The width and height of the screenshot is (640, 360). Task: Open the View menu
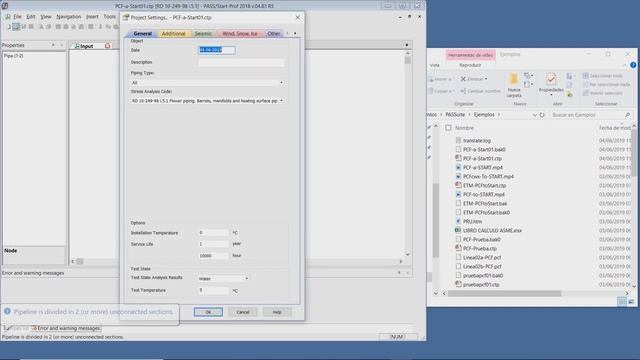tap(46, 17)
